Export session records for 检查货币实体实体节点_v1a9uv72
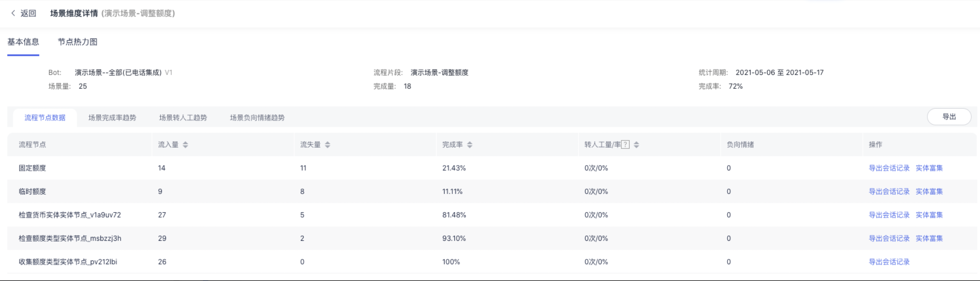 889,215
